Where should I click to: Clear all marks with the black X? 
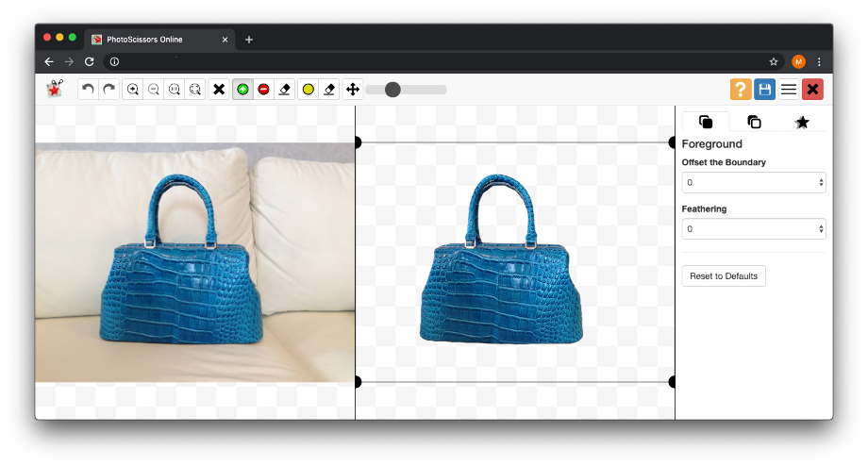click(x=219, y=89)
